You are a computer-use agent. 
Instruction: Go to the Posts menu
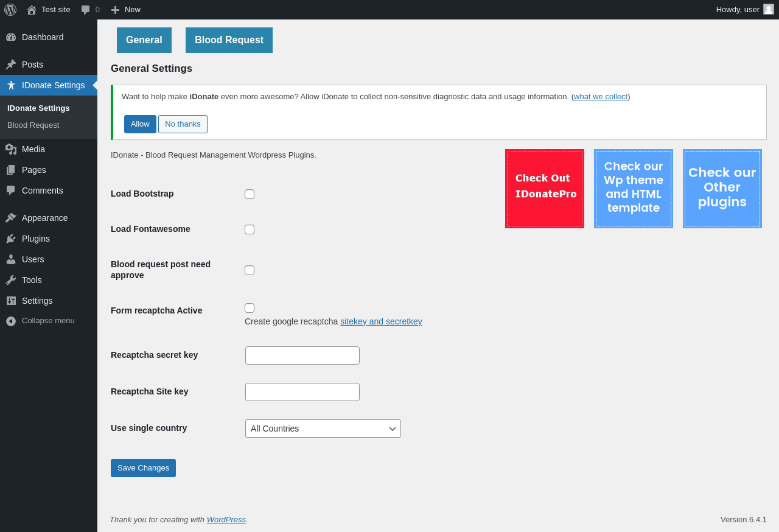(49, 65)
